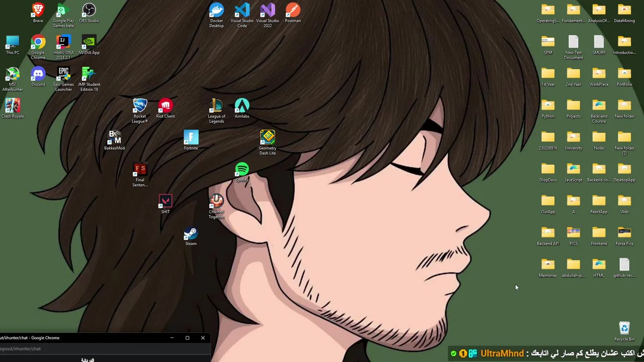The height and width of the screenshot is (362, 644).
Task: Open the DropDocs folder
Action: click(548, 172)
